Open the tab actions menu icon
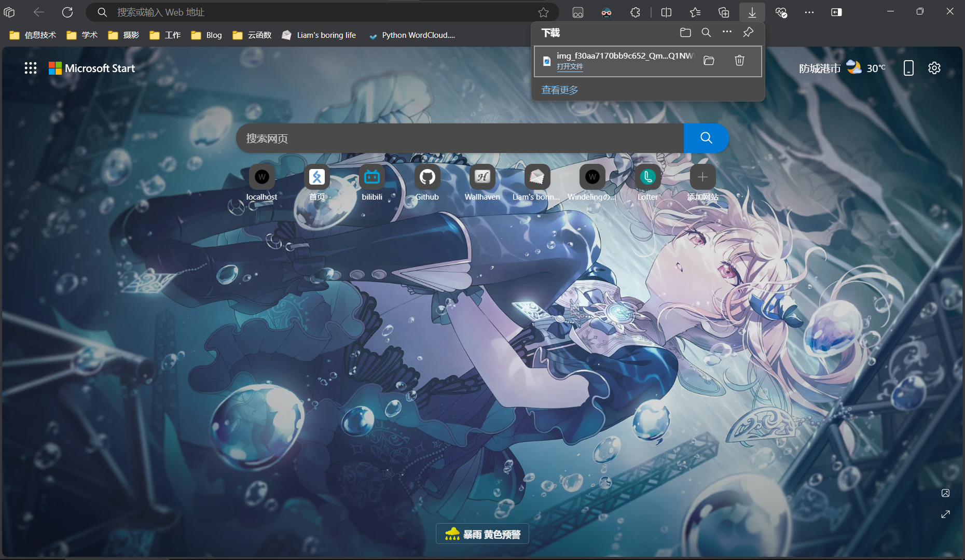Image resolution: width=965 pixels, height=560 pixels. (9, 12)
